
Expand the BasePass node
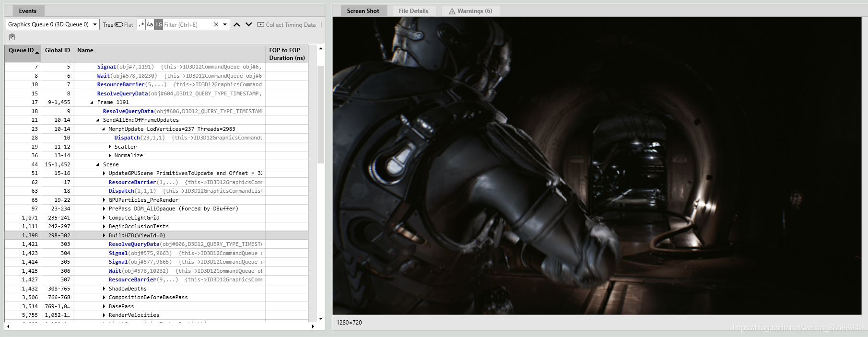(x=104, y=306)
